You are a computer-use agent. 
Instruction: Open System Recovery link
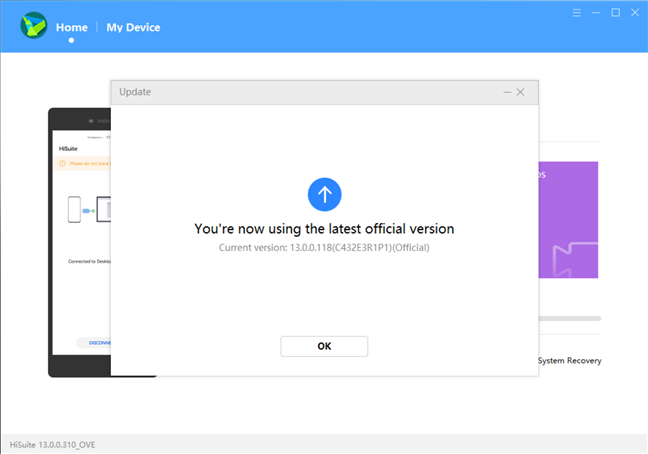[569, 361]
